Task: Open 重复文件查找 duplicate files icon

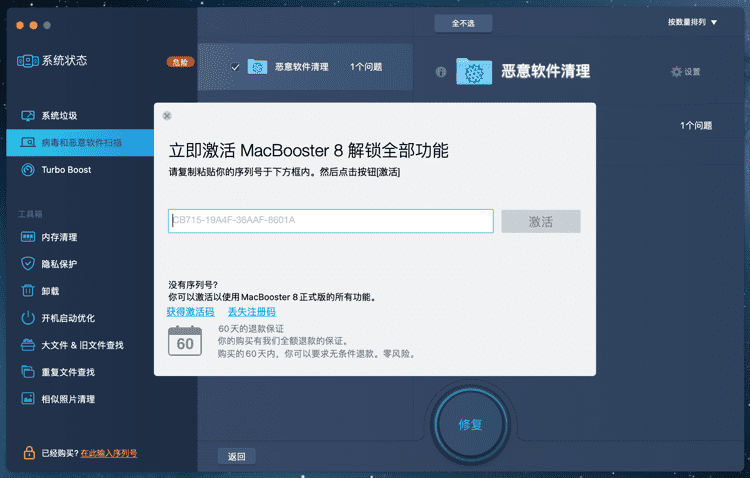Action: [28, 372]
